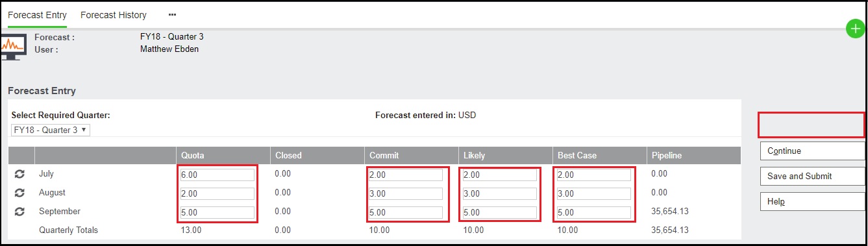The width and height of the screenshot is (868, 246).
Task: Click the August Best Case input field
Action: point(593,193)
